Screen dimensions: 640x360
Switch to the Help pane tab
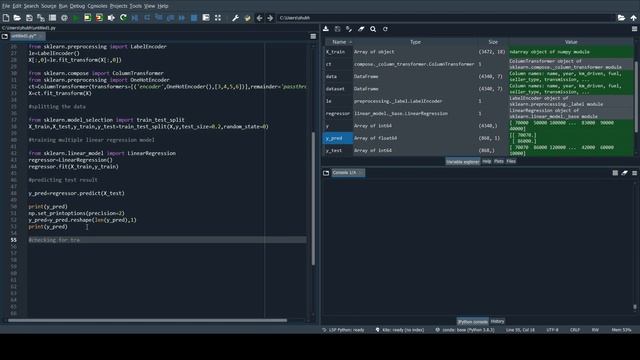tap(487, 161)
